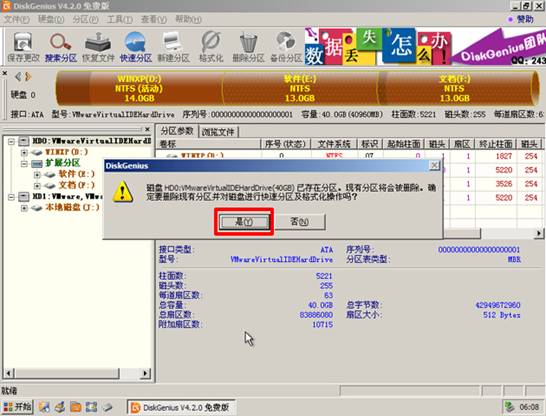Click the HD0 hard disk icon in the tree

23,141
